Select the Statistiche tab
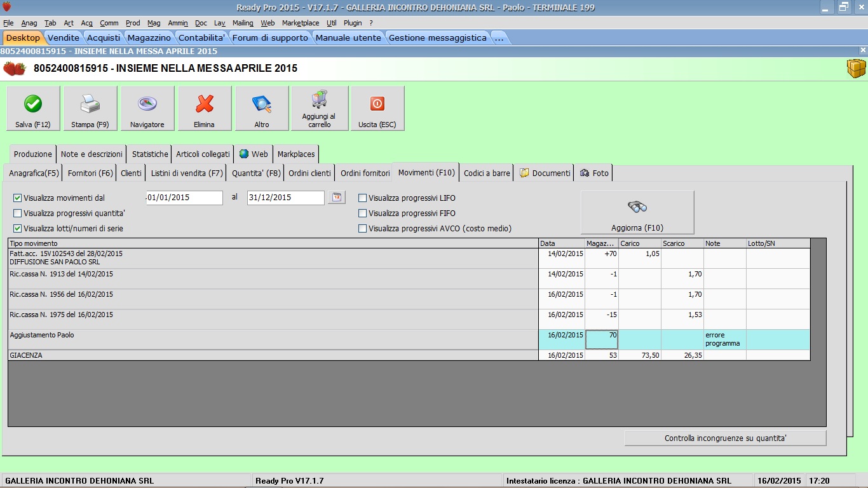This screenshot has width=868, height=488. point(150,154)
